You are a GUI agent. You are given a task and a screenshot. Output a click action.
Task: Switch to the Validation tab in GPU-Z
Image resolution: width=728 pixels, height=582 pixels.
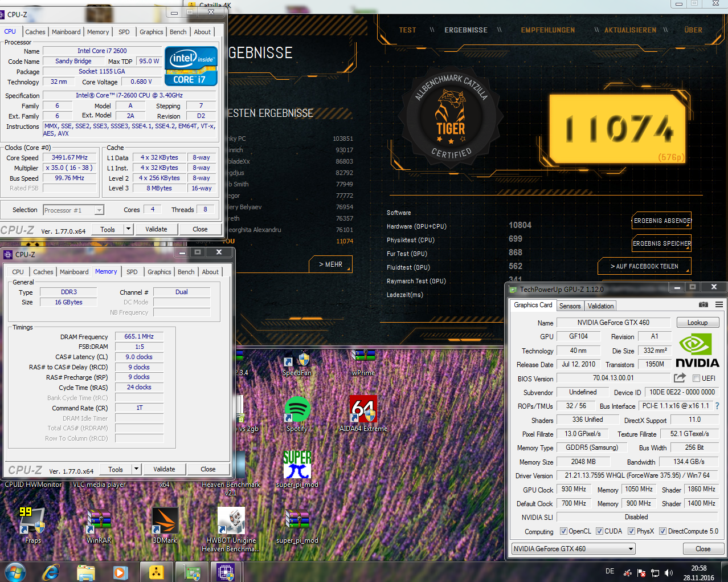point(600,306)
